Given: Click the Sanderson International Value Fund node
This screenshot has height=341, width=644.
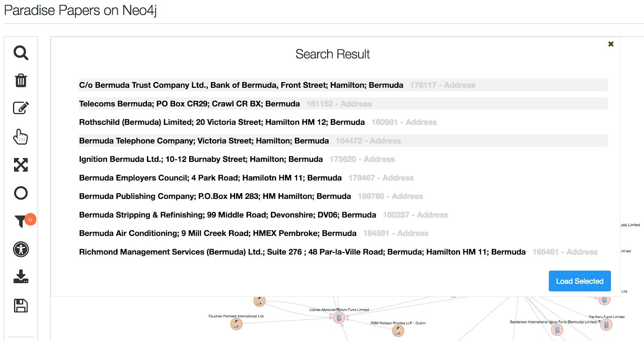Looking at the screenshot, I should (557, 330).
